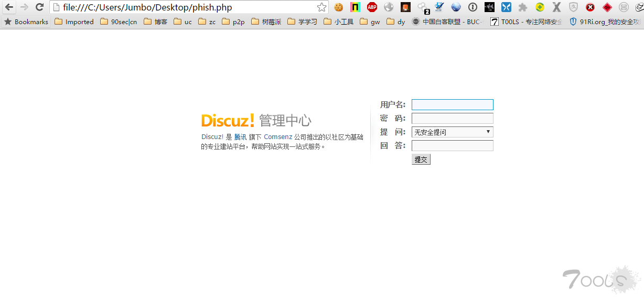644x297 pixels.
Task: Focus the 用户名 username field
Action: [x=452, y=105]
